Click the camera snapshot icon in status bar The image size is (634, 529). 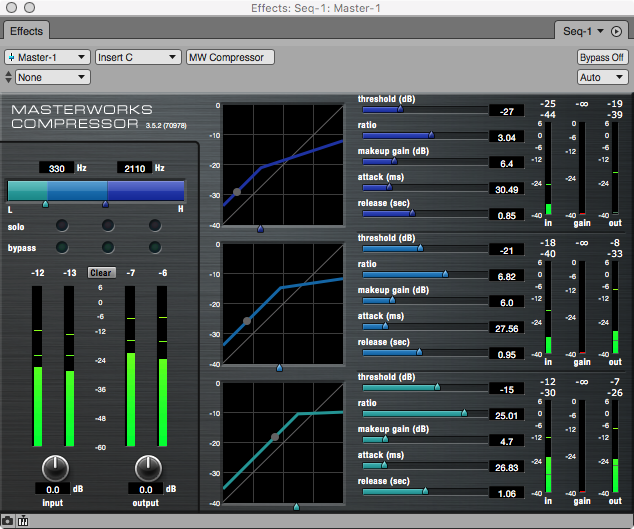pos(7,521)
